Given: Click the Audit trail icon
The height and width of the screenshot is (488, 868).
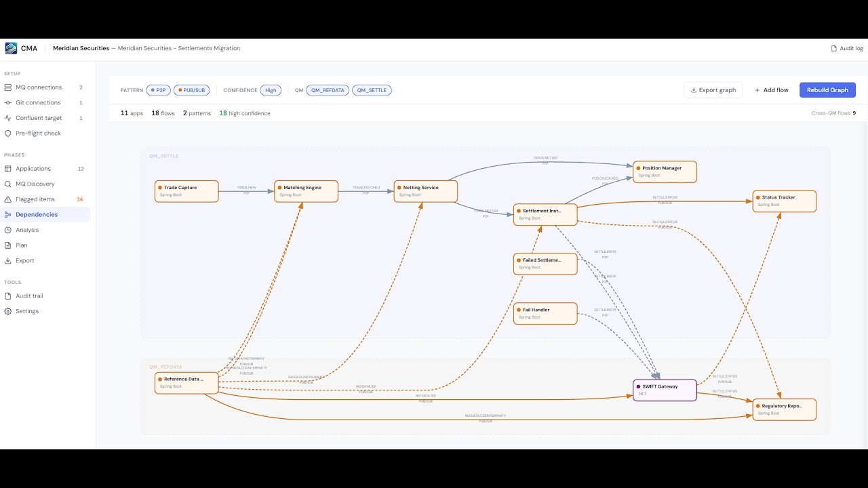Looking at the screenshot, I should click(x=8, y=296).
